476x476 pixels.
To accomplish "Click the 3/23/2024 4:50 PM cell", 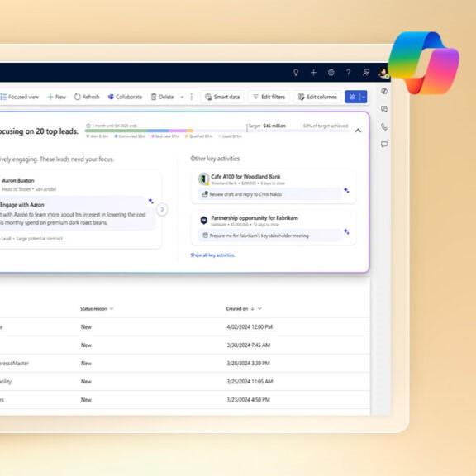I will coord(248,400).
